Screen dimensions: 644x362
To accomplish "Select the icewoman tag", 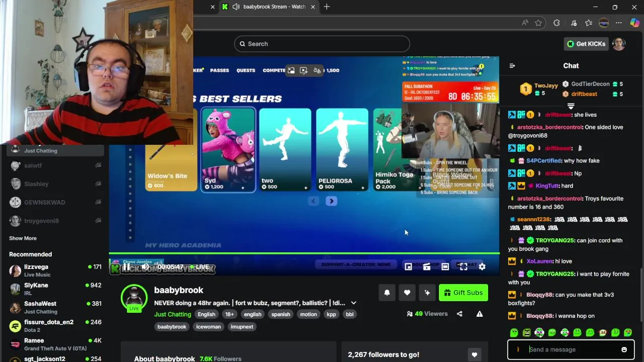I will click(208, 327).
